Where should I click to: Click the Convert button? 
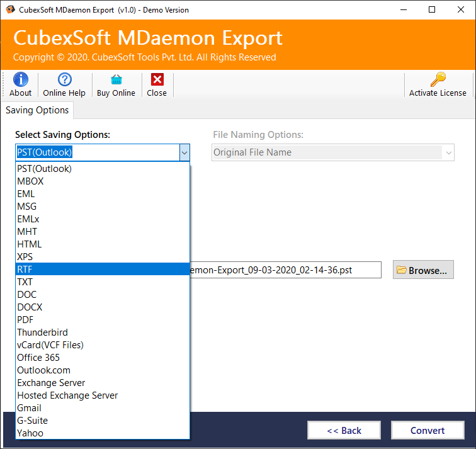click(428, 431)
